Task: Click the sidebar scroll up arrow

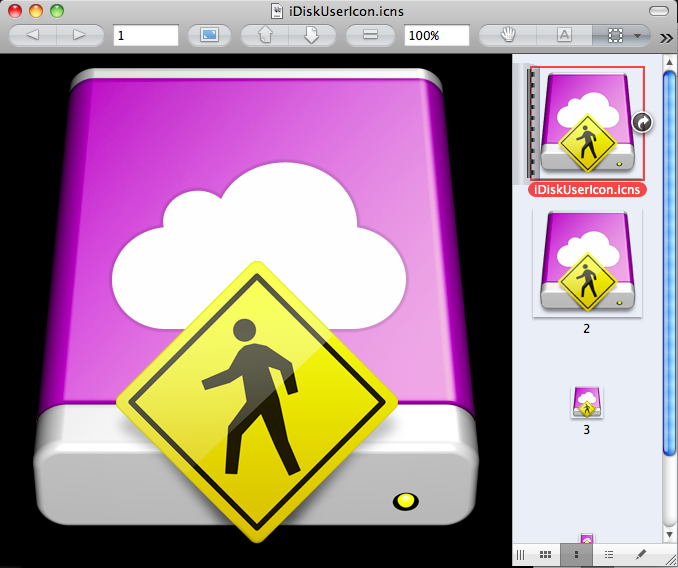Action: pyautogui.click(x=669, y=62)
